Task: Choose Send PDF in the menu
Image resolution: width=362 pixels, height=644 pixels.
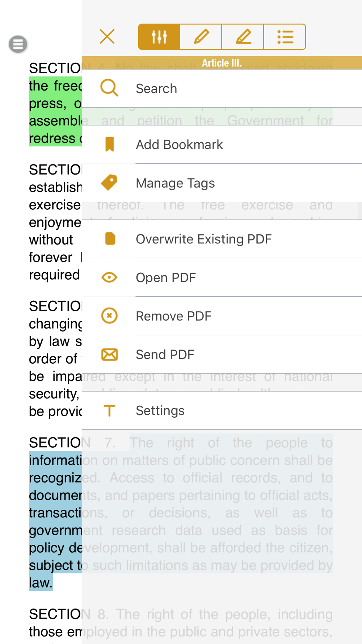Action: 165,355
